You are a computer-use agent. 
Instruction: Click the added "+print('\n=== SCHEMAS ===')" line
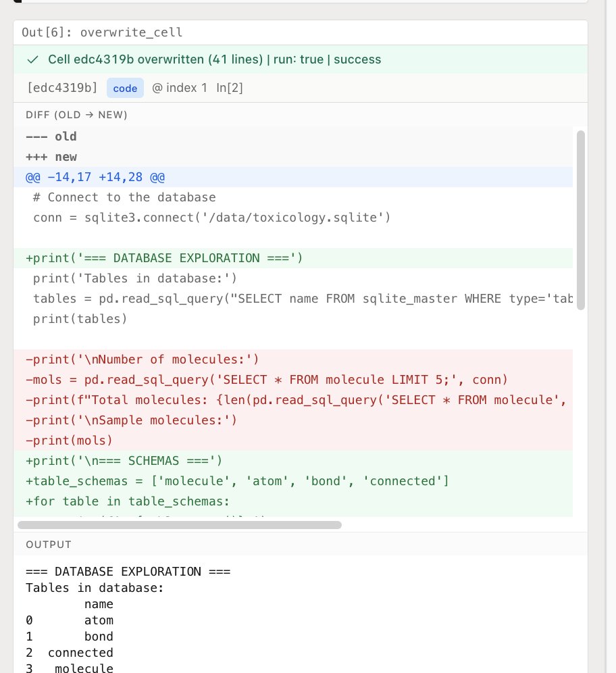(x=293, y=461)
